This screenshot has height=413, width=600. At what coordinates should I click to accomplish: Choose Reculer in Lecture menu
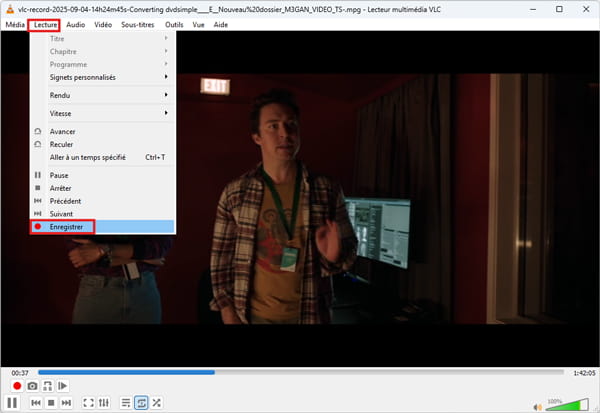pos(103,144)
